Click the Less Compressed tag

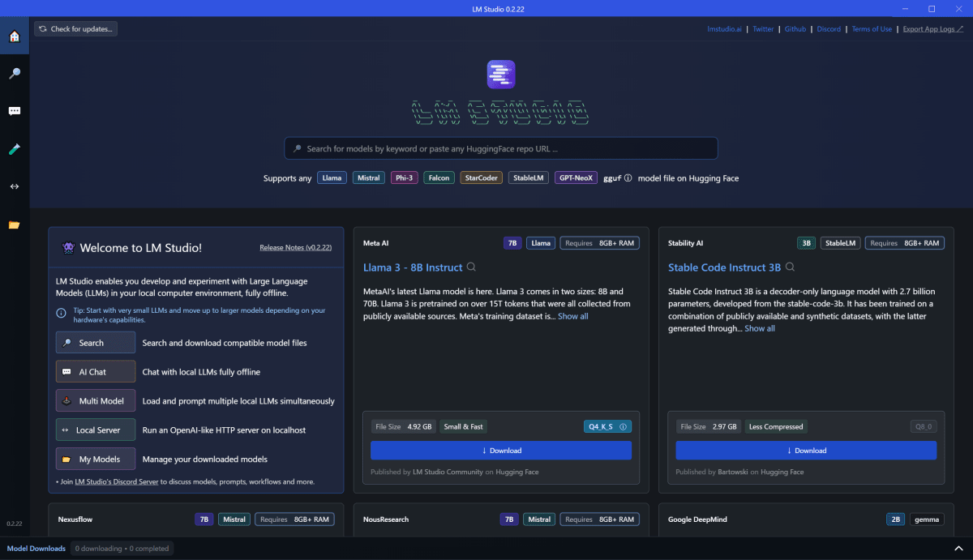776,426
